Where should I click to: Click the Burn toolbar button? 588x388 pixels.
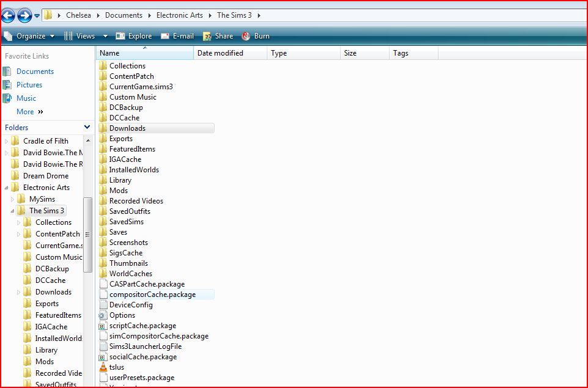tap(255, 36)
